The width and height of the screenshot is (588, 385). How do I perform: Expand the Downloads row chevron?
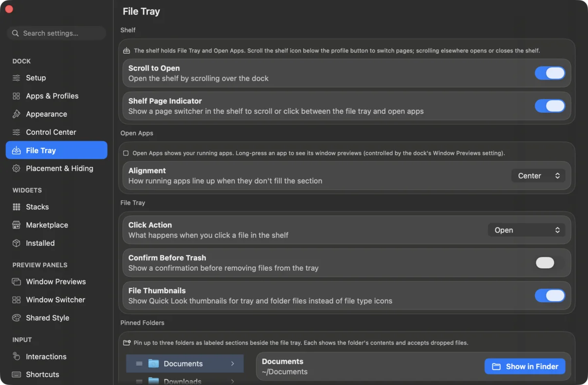(233, 381)
